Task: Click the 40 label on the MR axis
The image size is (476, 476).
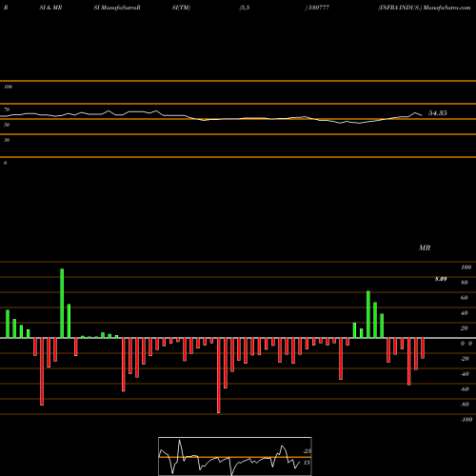Action: (x=465, y=313)
